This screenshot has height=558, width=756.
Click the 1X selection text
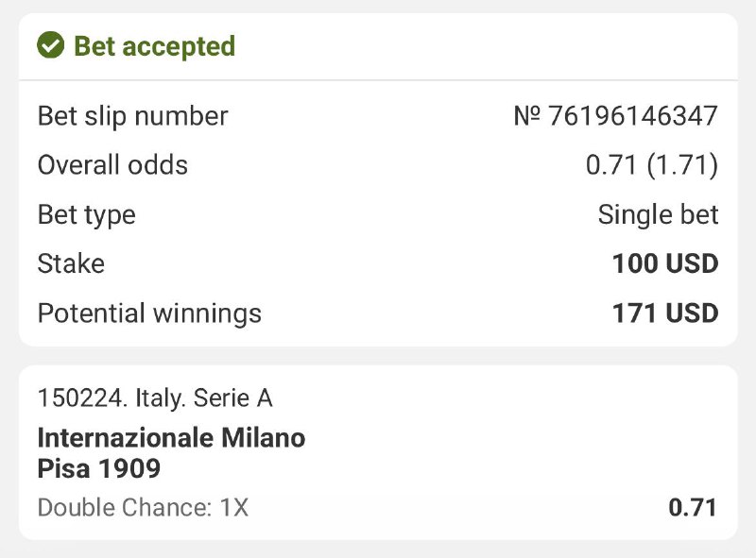pos(234,508)
